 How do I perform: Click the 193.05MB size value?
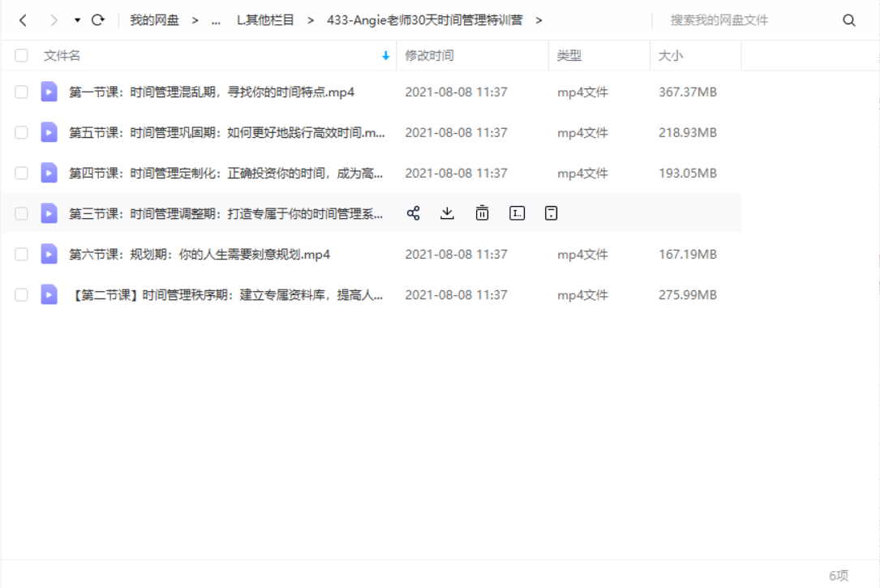(x=688, y=173)
